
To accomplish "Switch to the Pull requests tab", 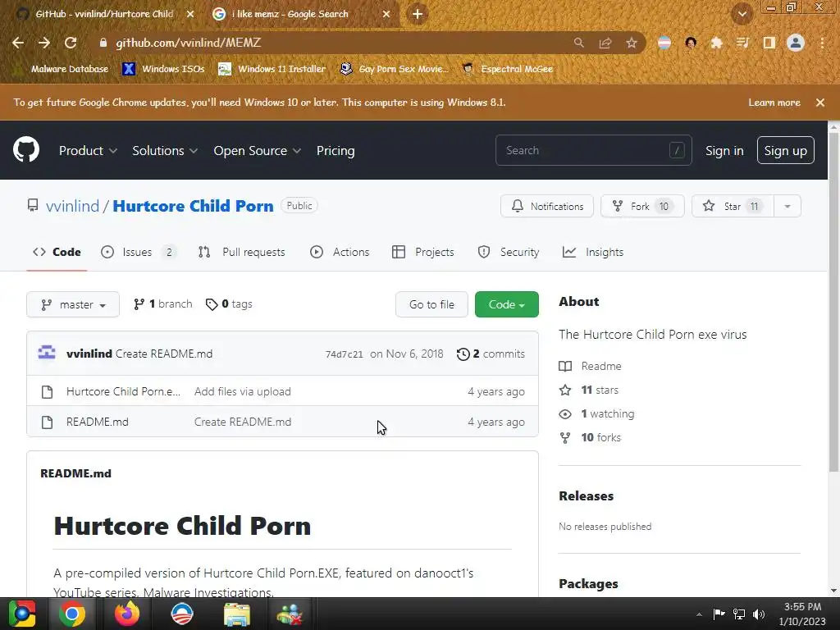I will [241, 253].
